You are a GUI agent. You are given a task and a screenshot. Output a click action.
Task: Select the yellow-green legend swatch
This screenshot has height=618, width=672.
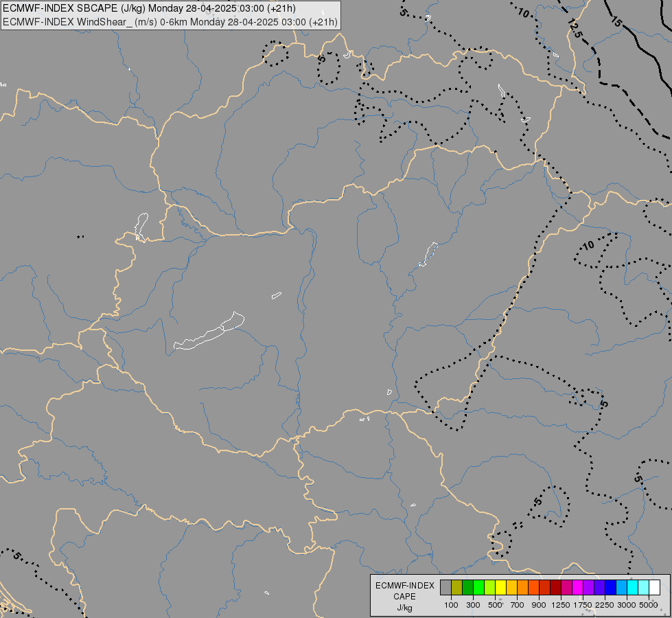490,588
